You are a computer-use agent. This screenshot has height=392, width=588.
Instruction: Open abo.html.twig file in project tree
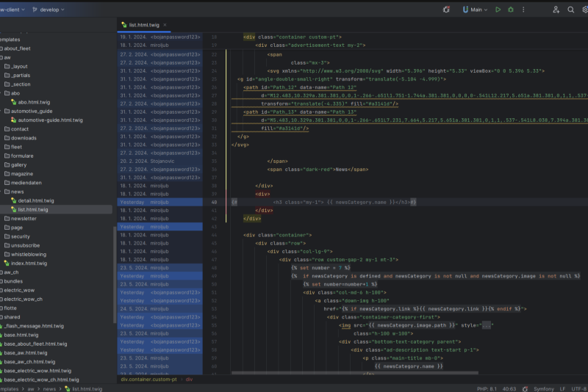coord(34,102)
